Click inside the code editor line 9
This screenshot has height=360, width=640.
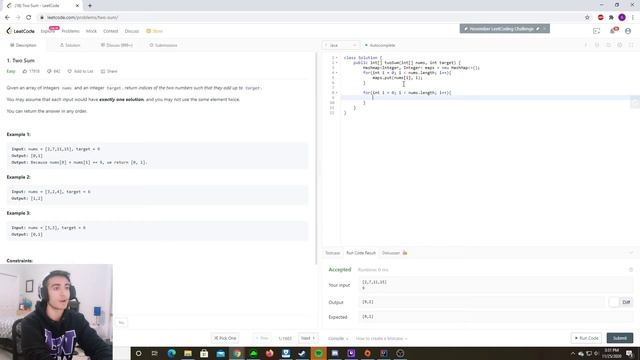(x=489, y=98)
